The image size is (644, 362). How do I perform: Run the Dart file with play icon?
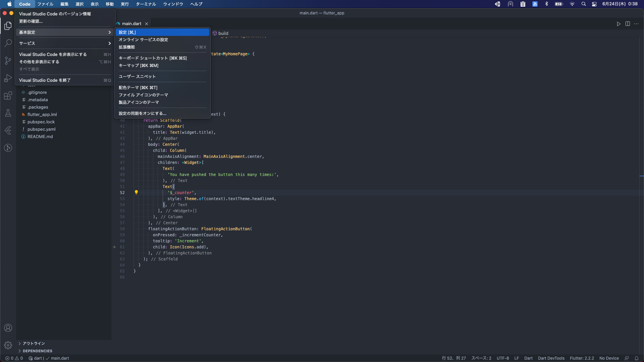point(619,24)
